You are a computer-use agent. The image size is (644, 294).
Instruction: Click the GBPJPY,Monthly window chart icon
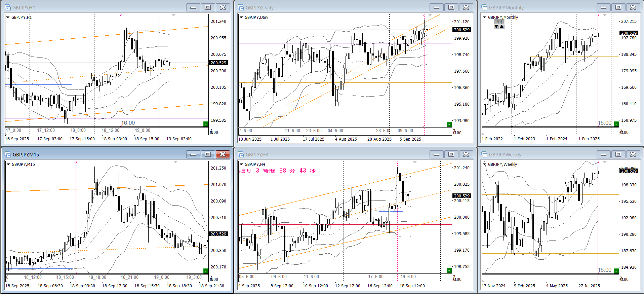(484, 7)
